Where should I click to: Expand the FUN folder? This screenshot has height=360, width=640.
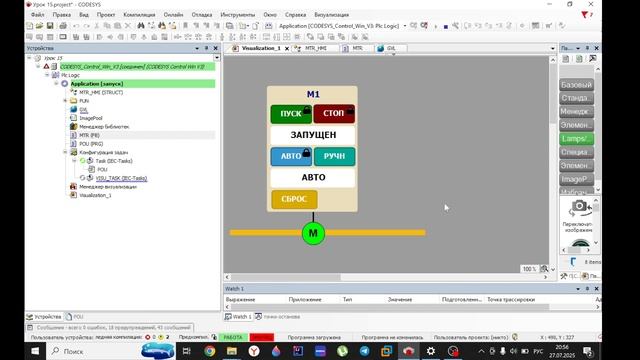65,101
